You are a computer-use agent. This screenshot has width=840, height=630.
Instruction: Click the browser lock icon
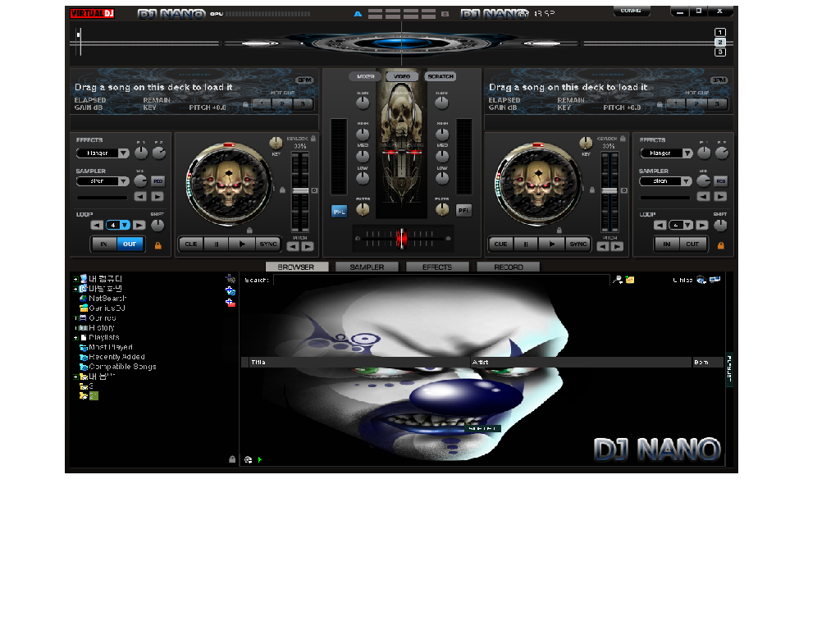tap(232, 459)
